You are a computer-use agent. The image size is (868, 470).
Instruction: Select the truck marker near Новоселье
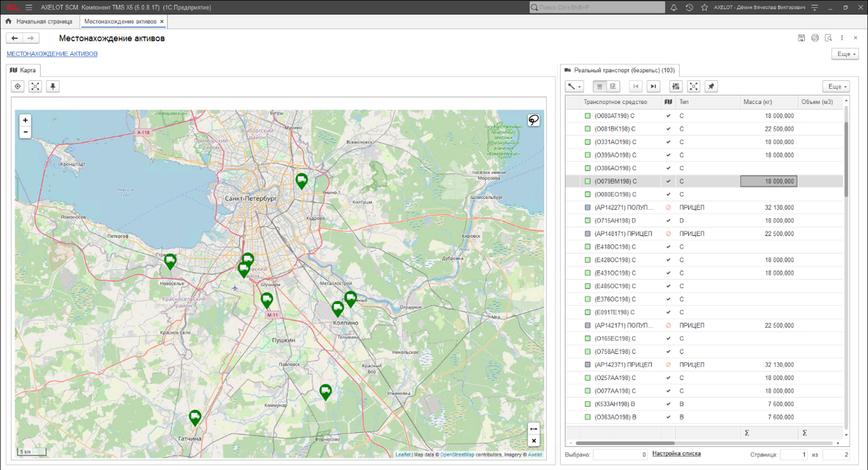point(170,262)
